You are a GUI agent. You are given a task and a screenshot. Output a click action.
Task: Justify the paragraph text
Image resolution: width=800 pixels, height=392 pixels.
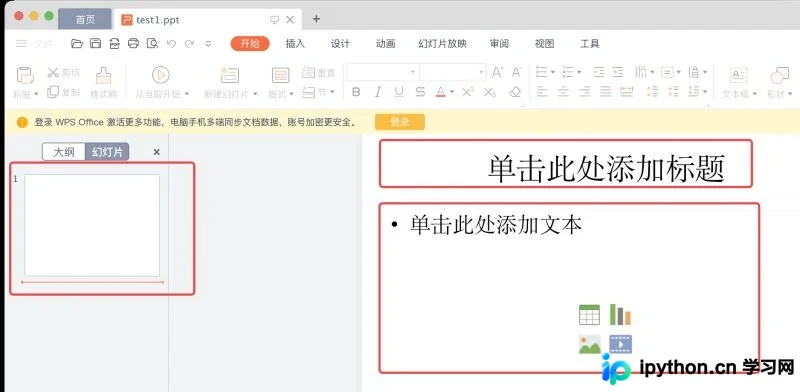click(x=606, y=92)
